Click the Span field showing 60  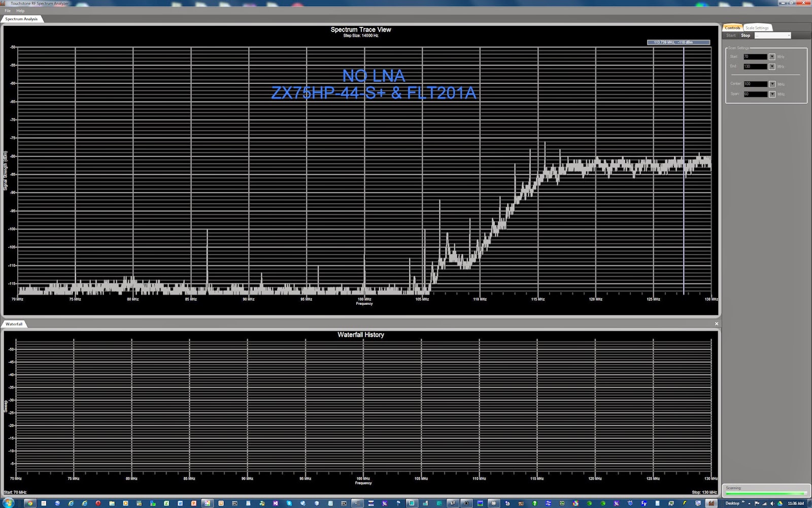pyautogui.click(x=756, y=94)
